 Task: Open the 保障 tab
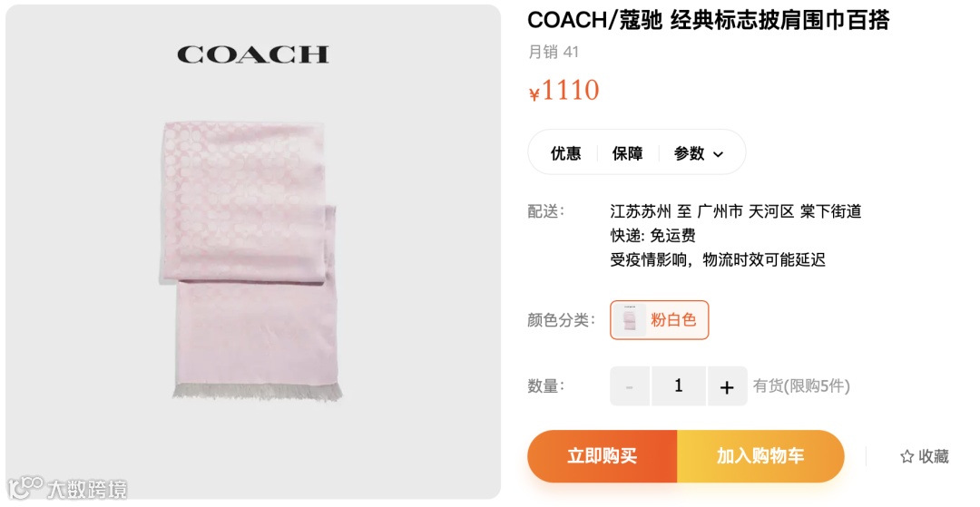(628, 153)
